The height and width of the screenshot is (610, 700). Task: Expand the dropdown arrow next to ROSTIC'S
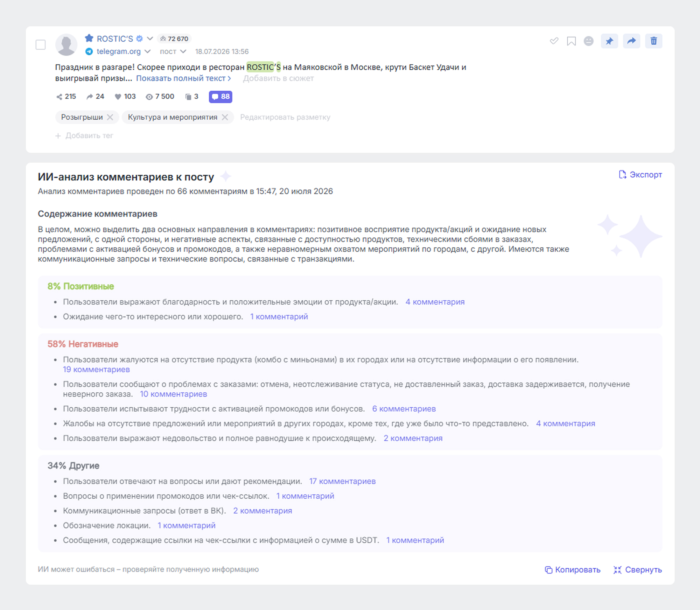[150, 39]
